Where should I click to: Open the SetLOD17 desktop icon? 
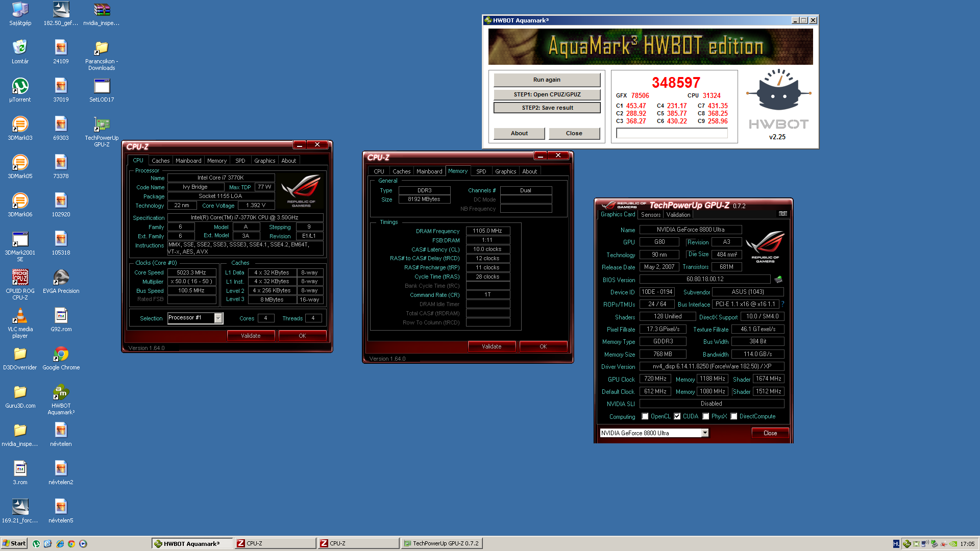102,90
